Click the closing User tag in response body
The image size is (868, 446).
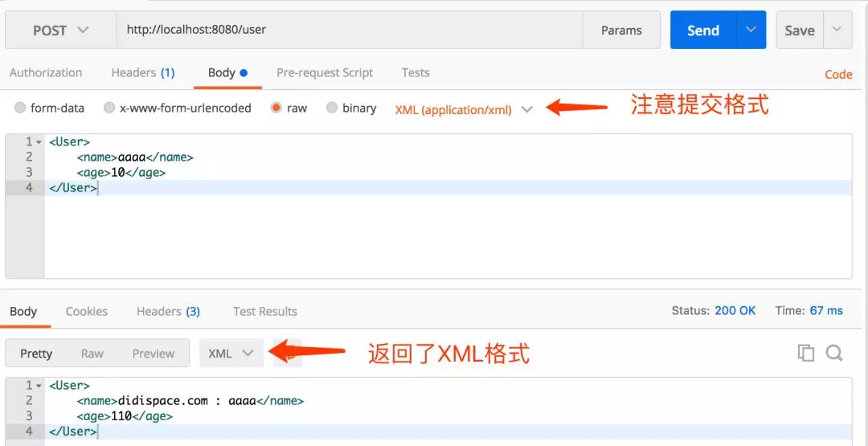(x=73, y=432)
